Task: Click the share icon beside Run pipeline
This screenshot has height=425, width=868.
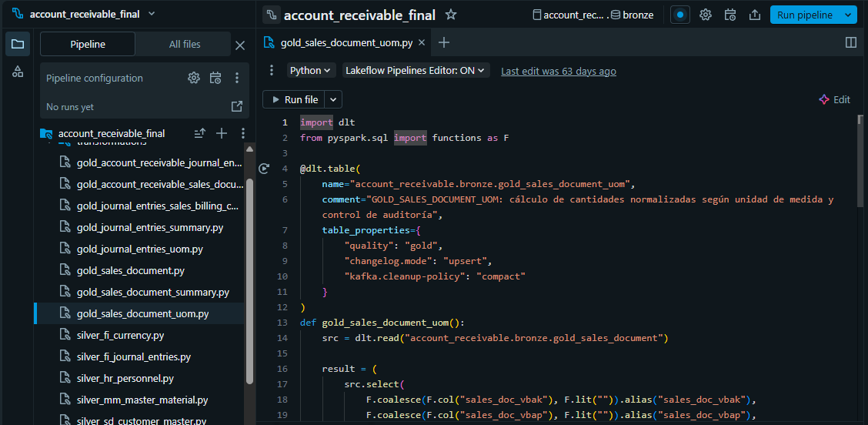Action: pyautogui.click(x=754, y=15)
